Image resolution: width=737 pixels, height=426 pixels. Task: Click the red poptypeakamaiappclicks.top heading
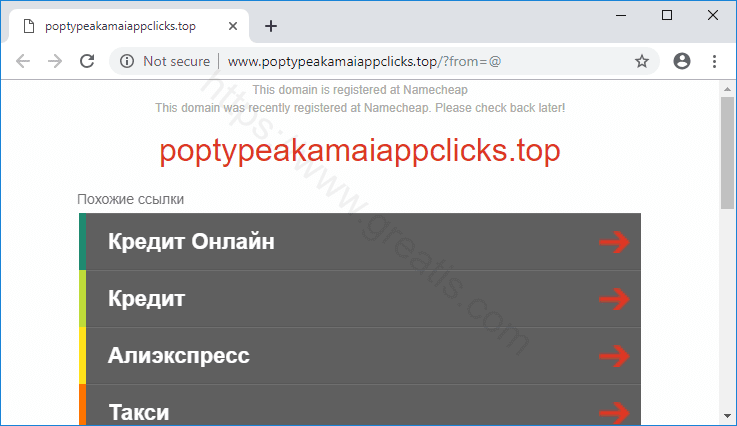coord(360,151)
